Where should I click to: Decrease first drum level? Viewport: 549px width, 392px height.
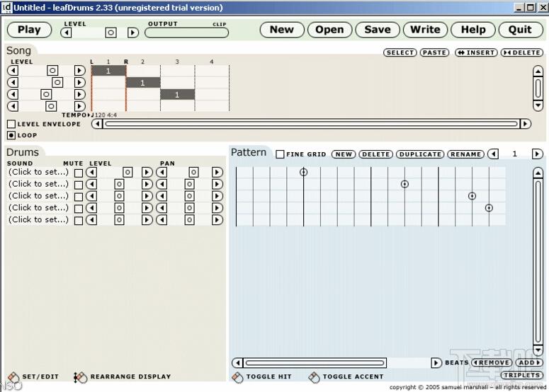pyautogui.click(x=91, y=172)
